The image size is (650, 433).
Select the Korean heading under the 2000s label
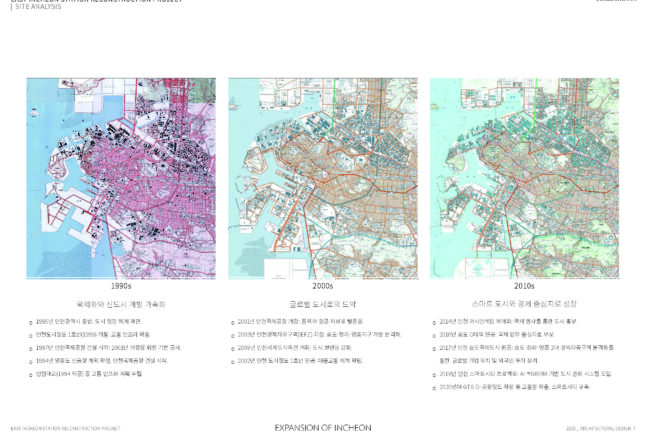tap(322, 303)
